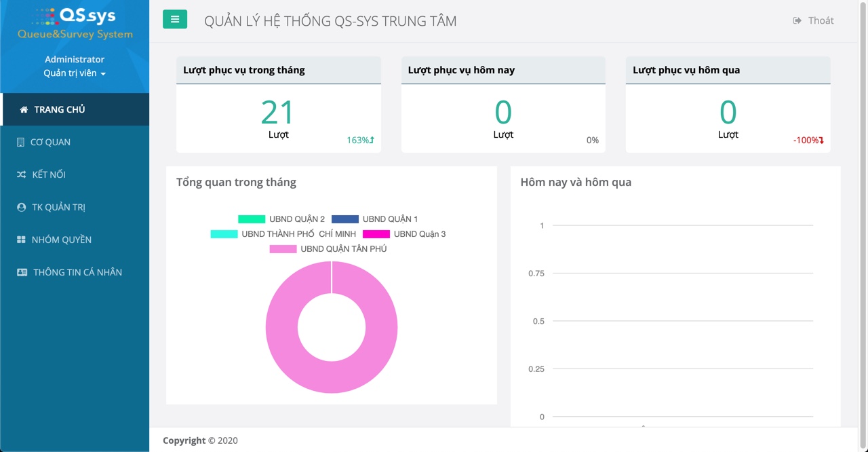868x452 pixels.
Task: Open the THÔNG TIN CÁ NHÂN page link
Action: pos(77,273)
